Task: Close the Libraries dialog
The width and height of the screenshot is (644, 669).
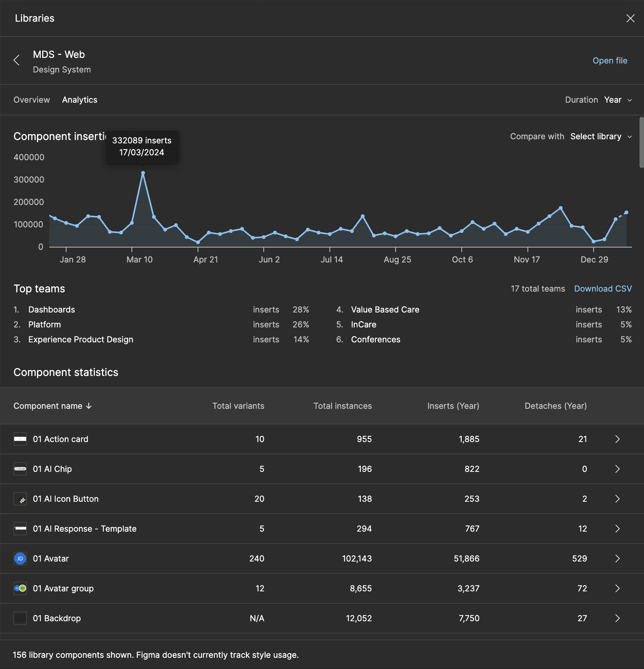Action: click(x=630, y=18)
